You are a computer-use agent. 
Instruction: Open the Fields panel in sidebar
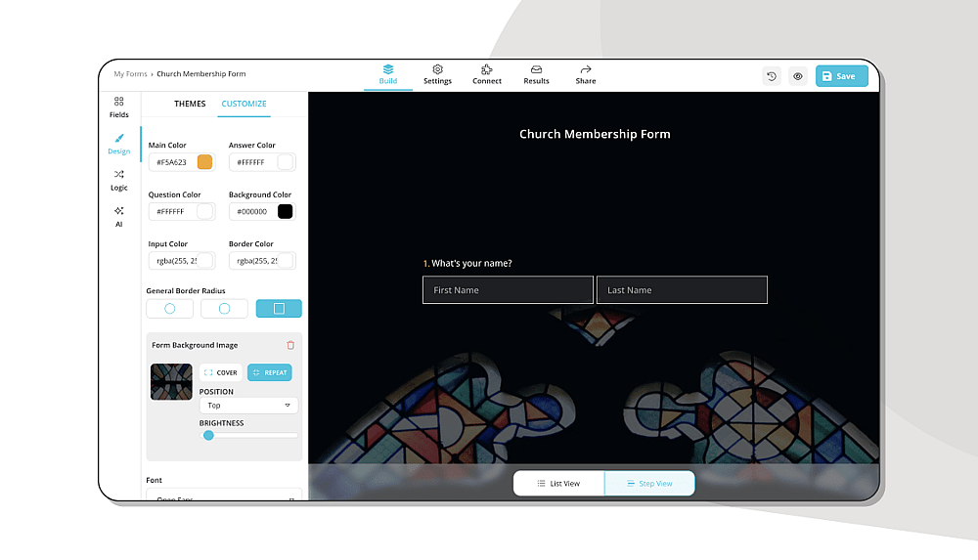coord(118,108)
